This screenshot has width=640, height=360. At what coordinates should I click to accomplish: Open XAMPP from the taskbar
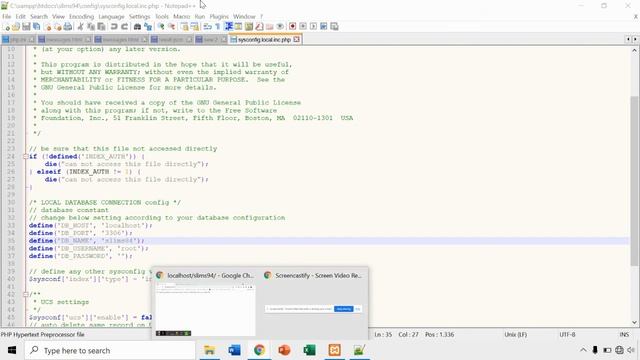334,350
